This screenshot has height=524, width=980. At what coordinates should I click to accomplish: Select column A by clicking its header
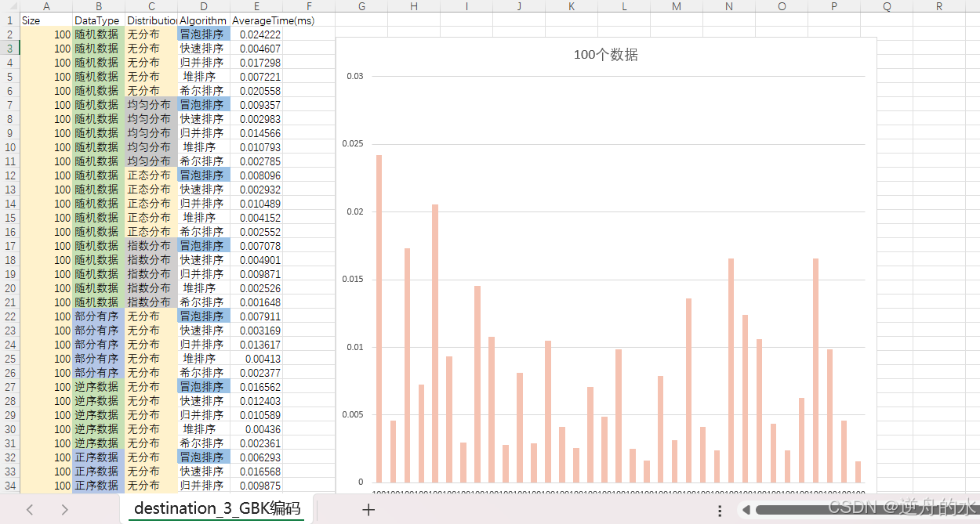click(46, 6)
